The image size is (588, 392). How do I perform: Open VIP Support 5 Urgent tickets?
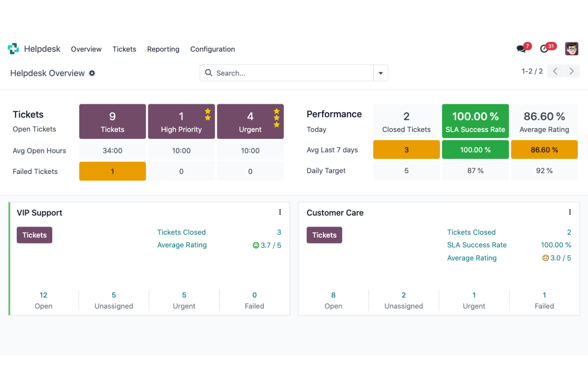[x=184, y=301]
